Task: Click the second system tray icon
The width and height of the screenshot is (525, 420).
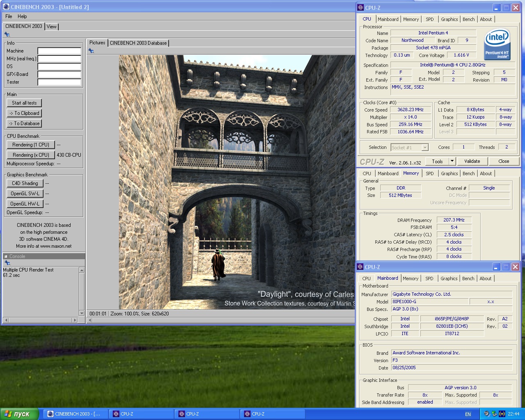Action: click(494, 414)
